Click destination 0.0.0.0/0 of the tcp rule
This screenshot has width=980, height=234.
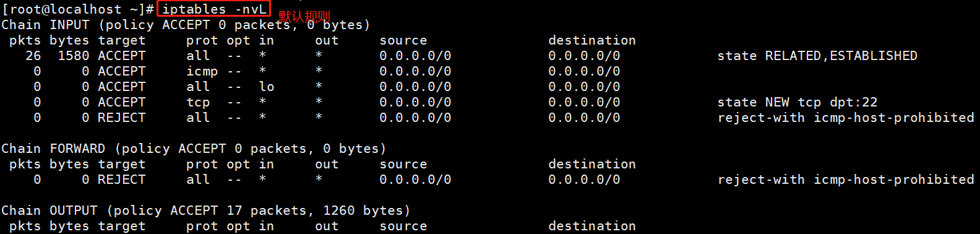tap(585, 102)
